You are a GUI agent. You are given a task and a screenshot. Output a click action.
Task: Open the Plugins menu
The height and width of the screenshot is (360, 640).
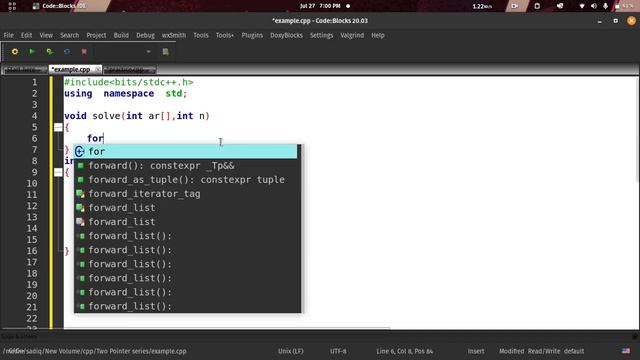click(252, 36)
